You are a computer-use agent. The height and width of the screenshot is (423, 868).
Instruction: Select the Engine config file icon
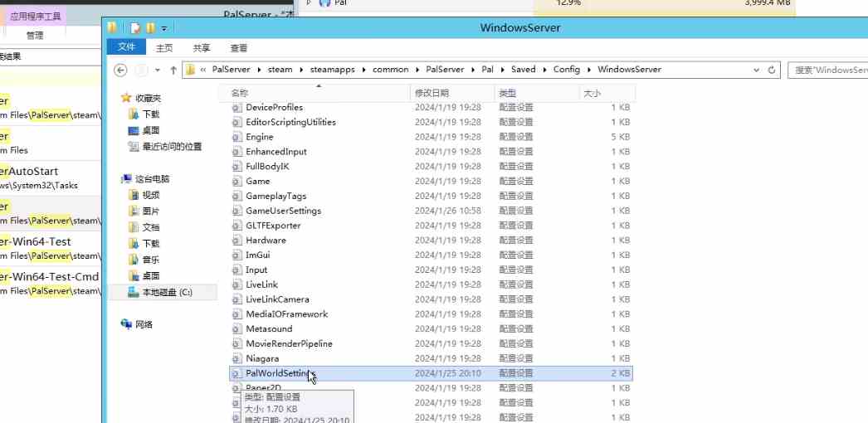237,137
